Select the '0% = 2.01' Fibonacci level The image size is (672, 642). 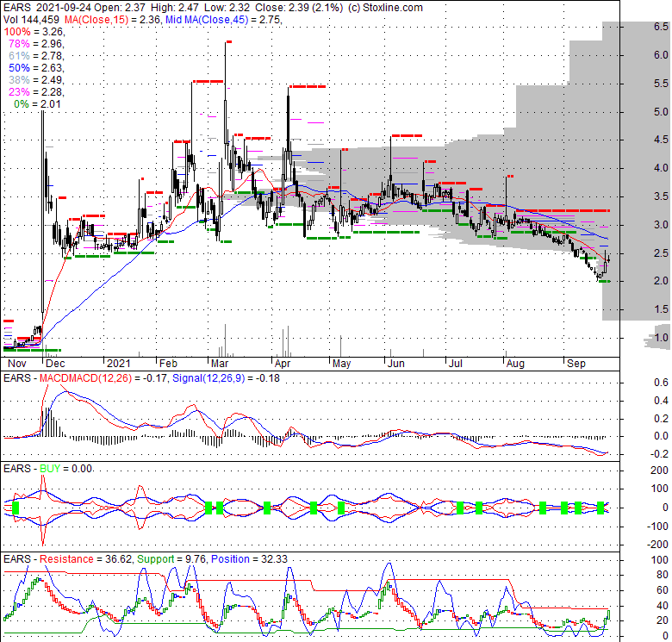tap(37, 103)
